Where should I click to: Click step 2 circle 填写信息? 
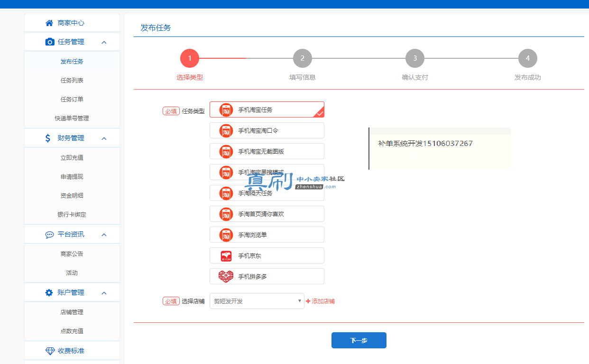pyautogui.click(x=303, y=58)
